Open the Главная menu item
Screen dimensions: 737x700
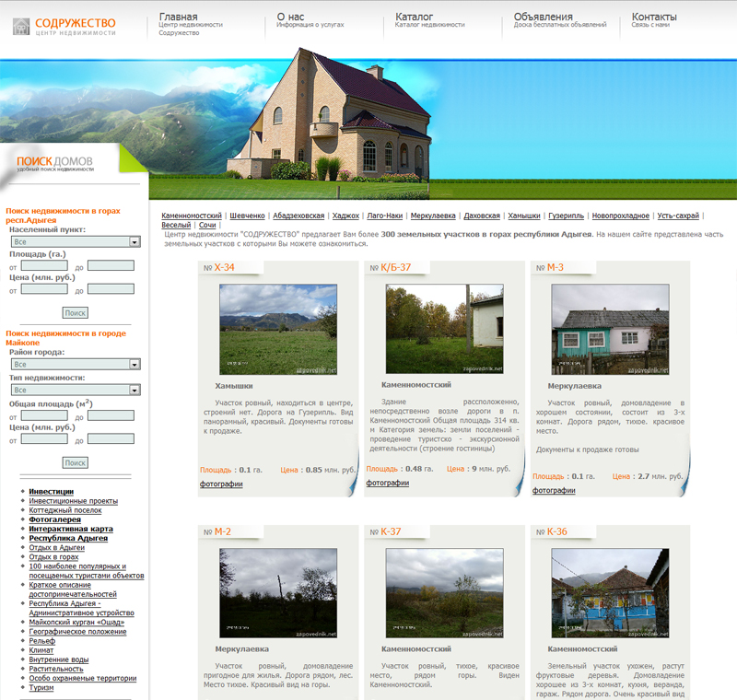[178, 17]
